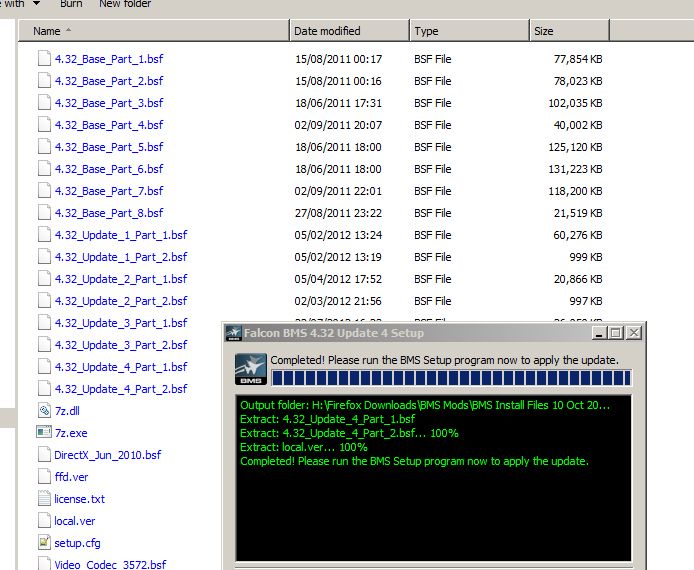Select file name setup.cfg
694x570 pixels.
point(77,543)
